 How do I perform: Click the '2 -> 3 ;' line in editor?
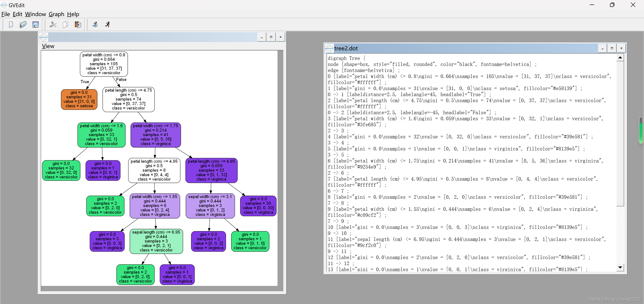pyautogui.click(x=338, y=131)
